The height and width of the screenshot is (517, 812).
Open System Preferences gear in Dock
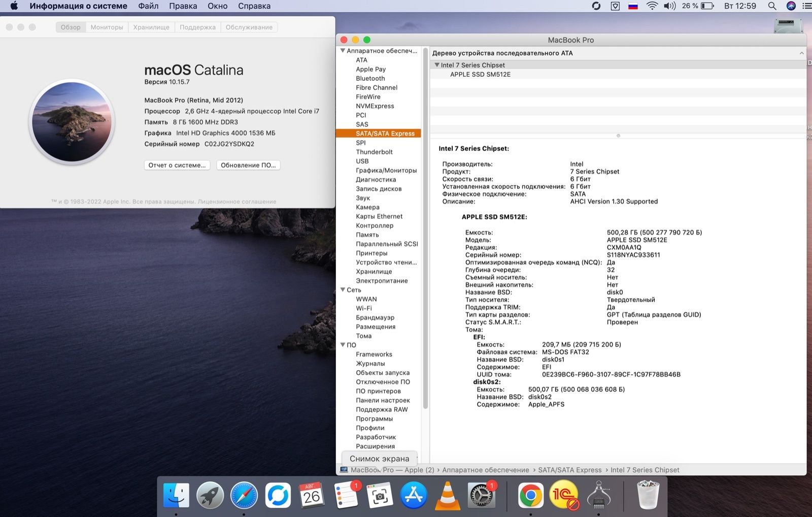tap(481, 495)
